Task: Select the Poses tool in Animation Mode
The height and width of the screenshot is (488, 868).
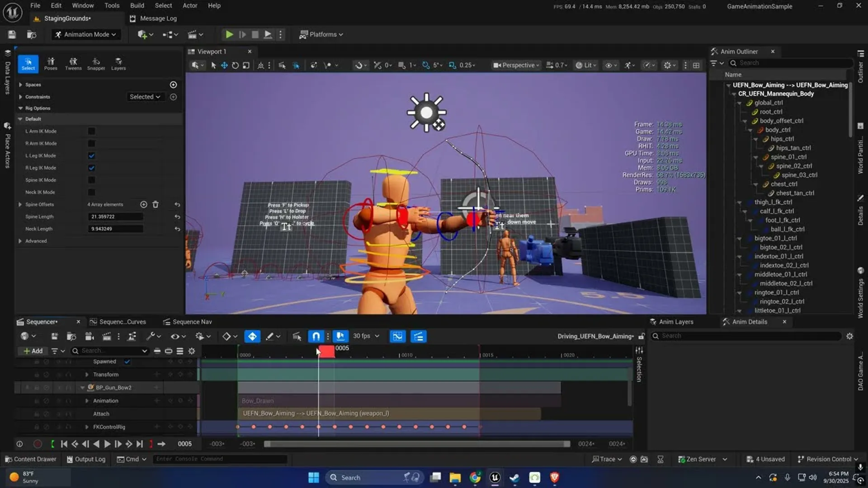Action: point(51,63)
